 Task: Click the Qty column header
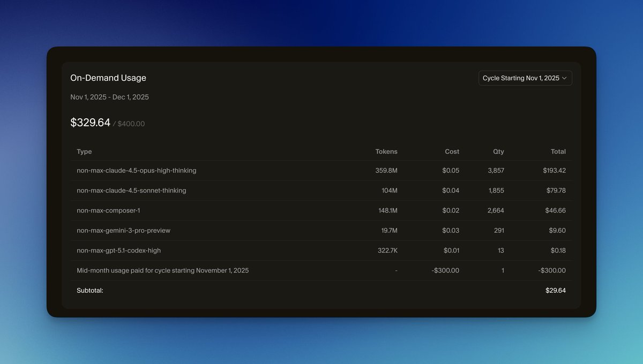498,151
